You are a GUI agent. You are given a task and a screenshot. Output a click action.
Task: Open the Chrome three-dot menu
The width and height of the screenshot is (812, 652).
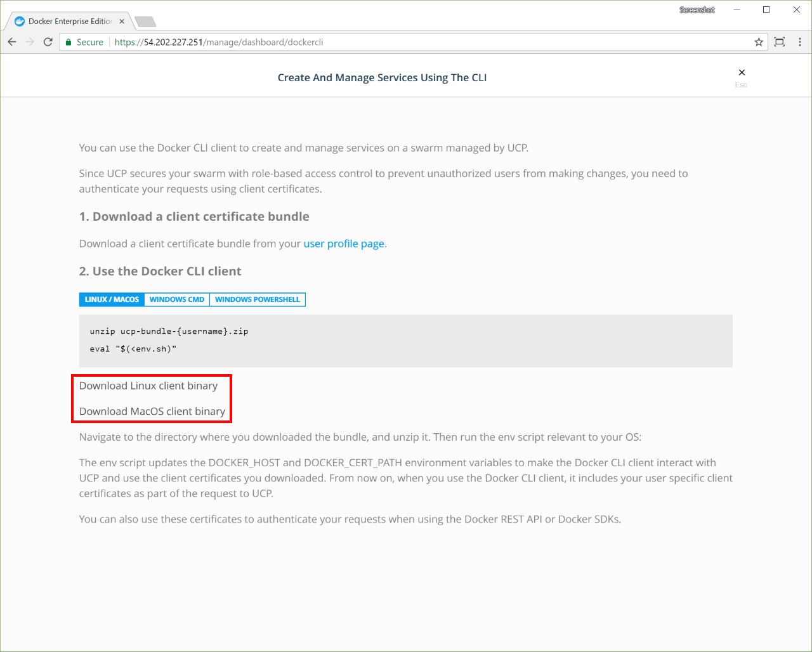pos(799,42)
